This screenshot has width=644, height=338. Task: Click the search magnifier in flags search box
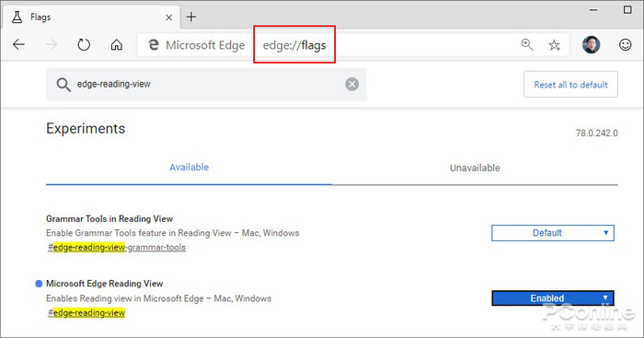63,85
